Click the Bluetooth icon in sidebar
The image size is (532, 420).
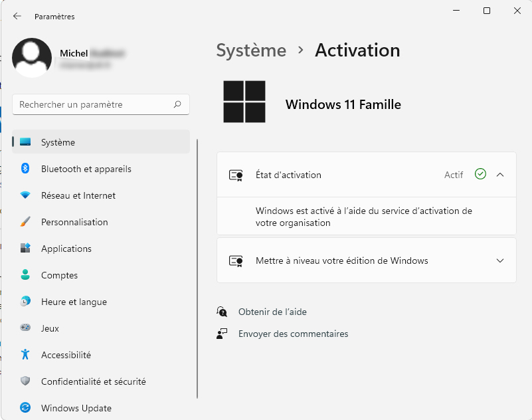click(x=25, y=168)
